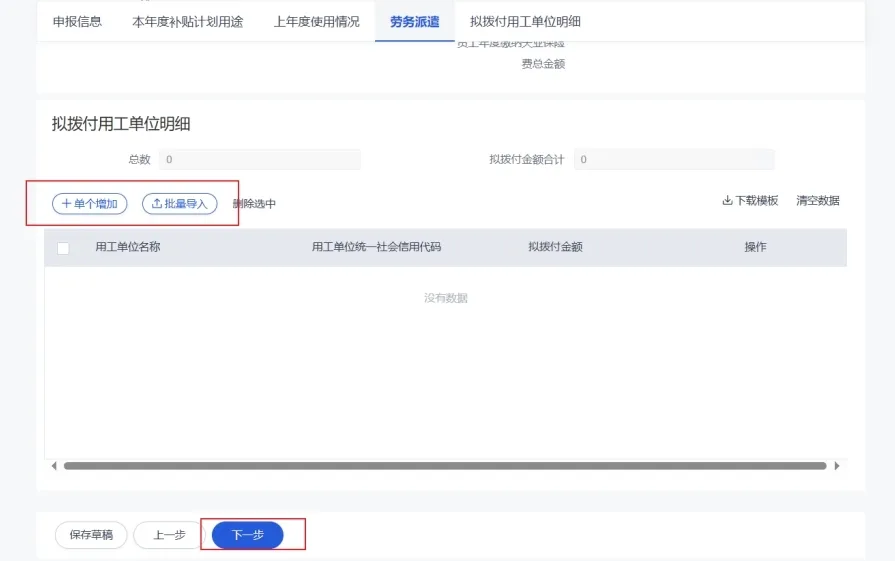Tick the select-all checkbox in table header
This screenshot has width=895, height=561.
click(64, 248)
